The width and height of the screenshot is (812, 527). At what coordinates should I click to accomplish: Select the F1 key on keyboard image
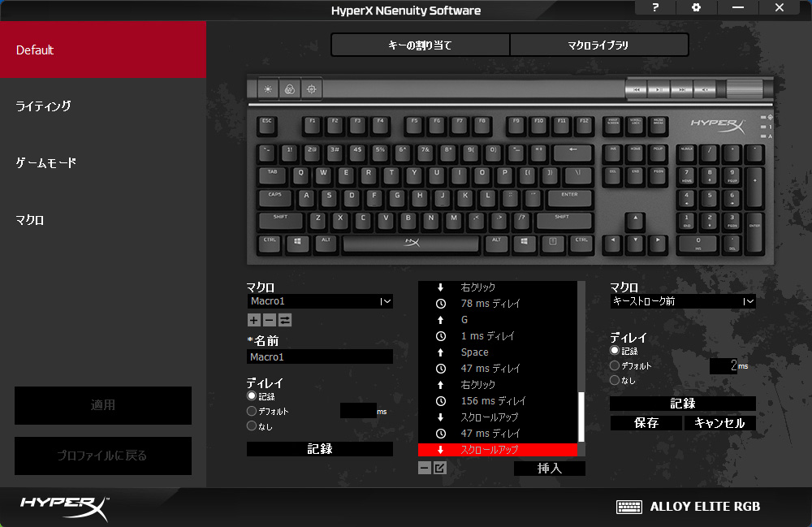(313, 125)
